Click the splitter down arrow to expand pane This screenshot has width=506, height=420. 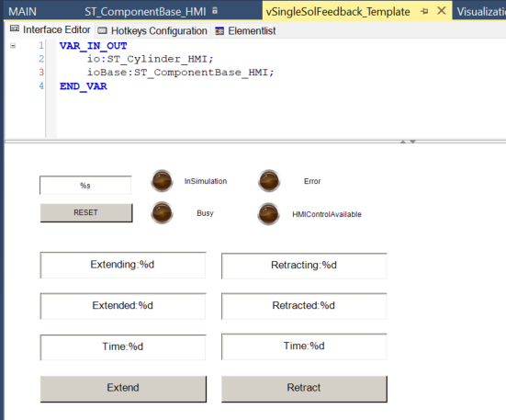[x=412, y=142]
